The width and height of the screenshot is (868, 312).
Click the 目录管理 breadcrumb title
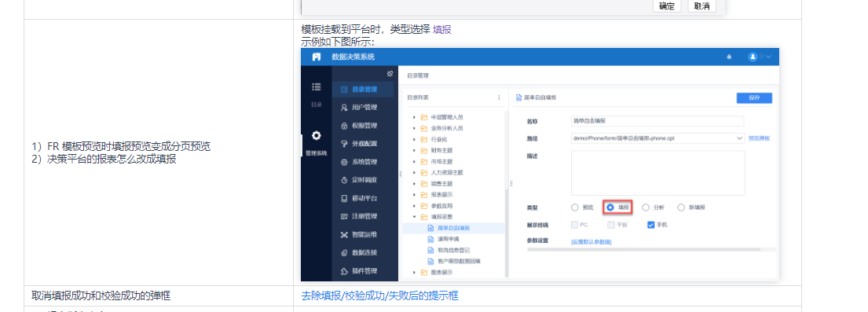tap(418, 75)
